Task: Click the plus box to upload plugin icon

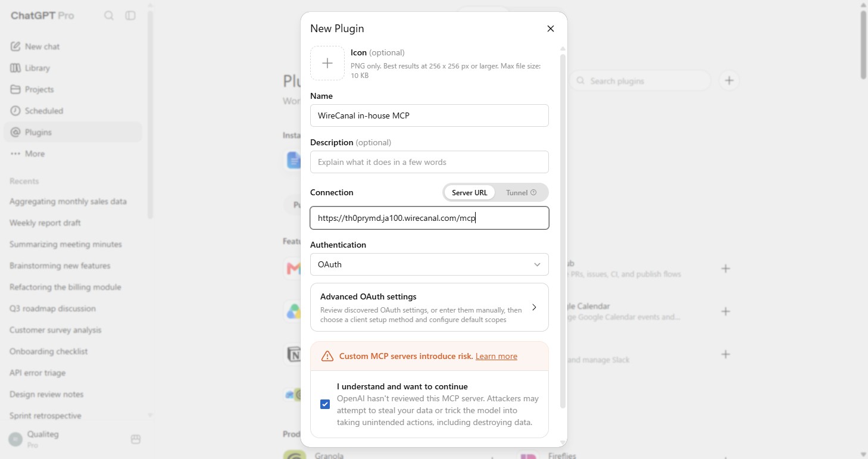Action: pyautogui.click(x=327, y=63)
